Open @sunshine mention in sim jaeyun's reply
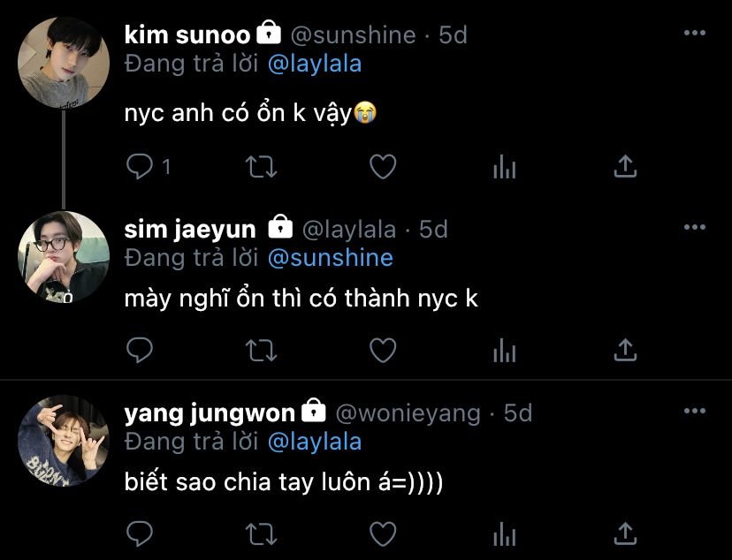This screenshot has height=560, width=732. [x=331, y=258]
